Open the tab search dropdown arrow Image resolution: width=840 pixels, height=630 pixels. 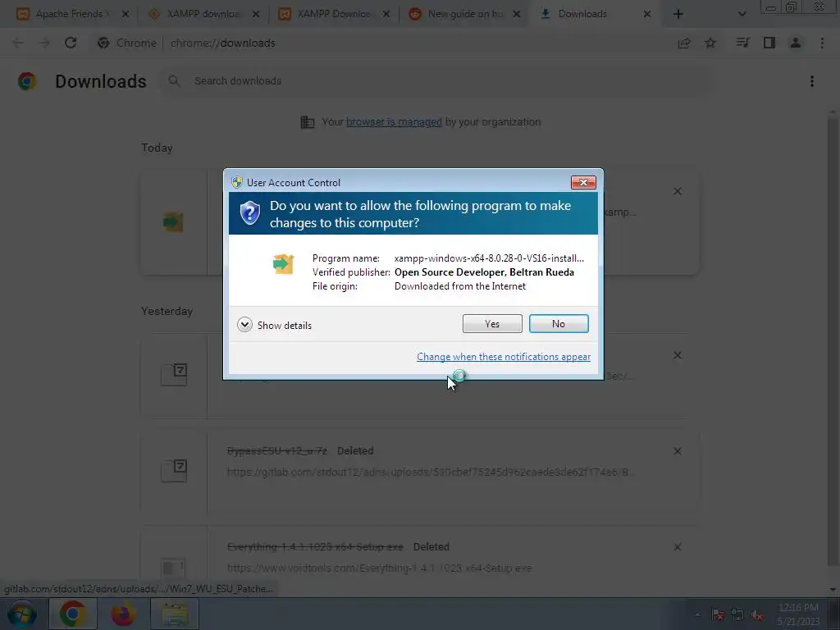742,15
